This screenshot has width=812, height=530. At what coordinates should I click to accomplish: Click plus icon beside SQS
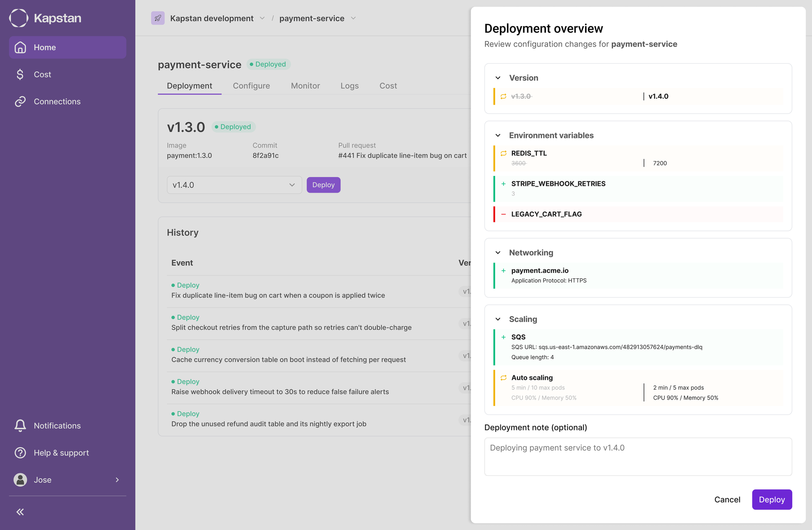point(503,337)
